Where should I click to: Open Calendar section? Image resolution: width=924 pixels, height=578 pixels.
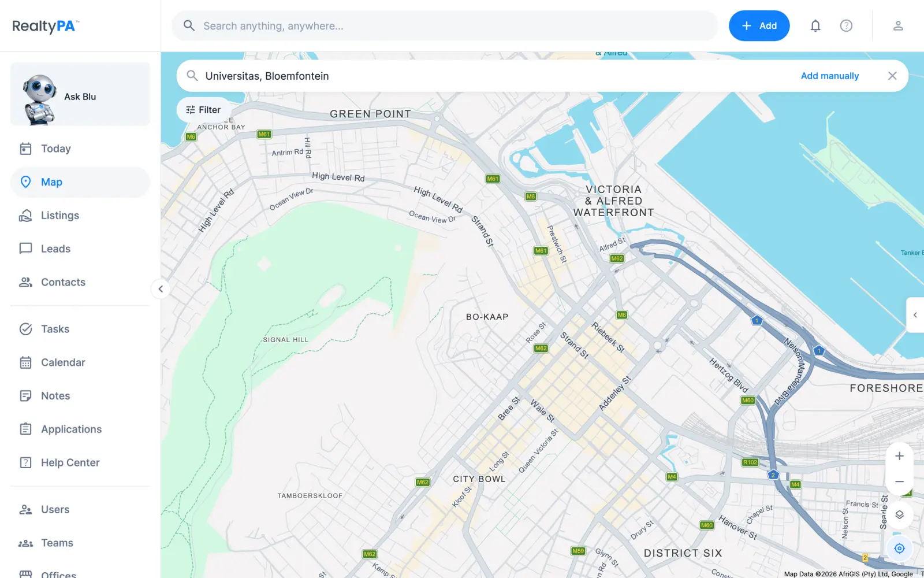(80, 362)
